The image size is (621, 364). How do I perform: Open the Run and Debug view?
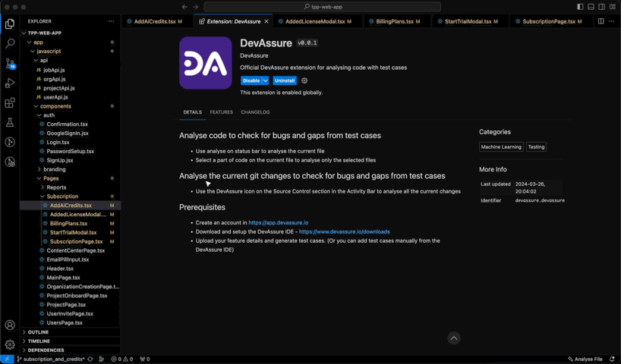coord(10,83)
